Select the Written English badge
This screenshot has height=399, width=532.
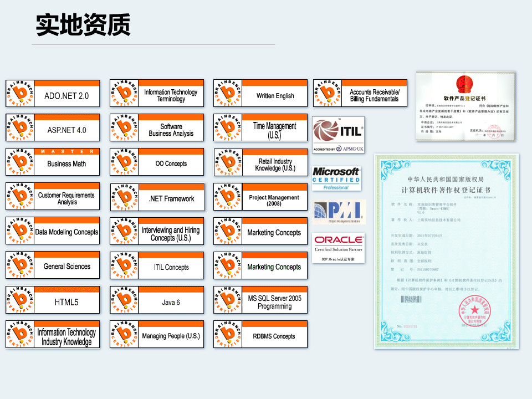pyautogui.click(x=260, y=93)
